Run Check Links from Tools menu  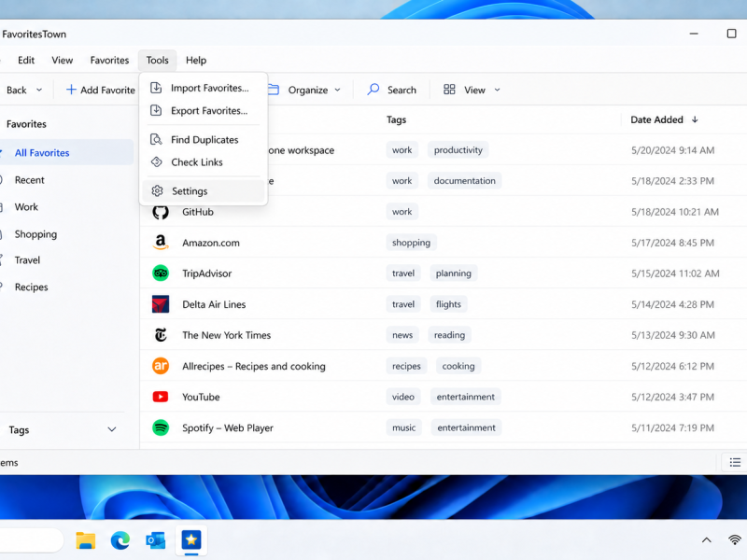(204, 162)
